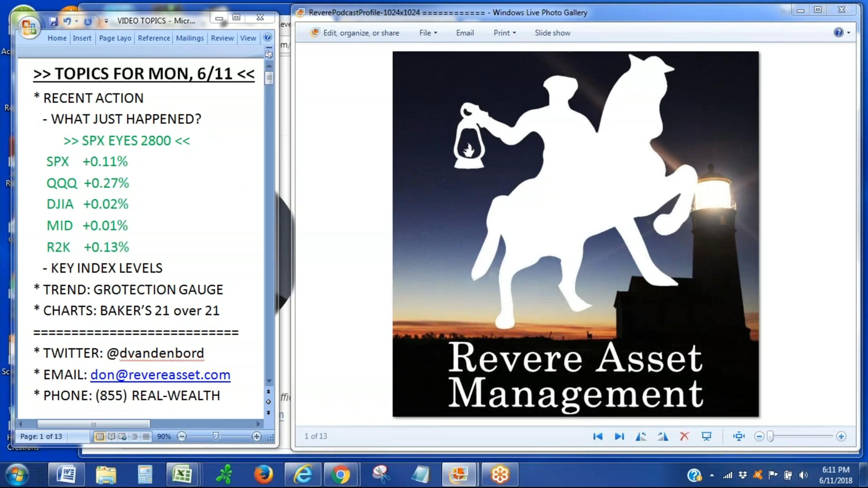Switch to Web Layout view
Screen dimensions: 868x488
tap(123, 437)
